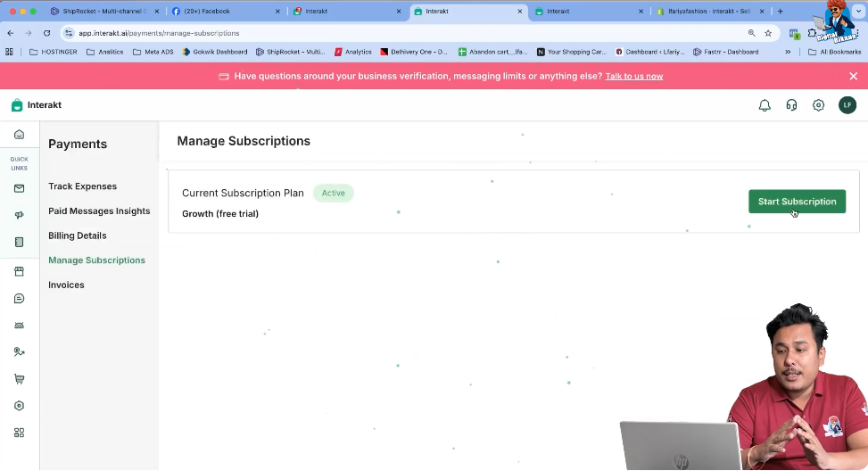This screenshot has width=868, height=471.
Task: Click the chat bubble icon in sidebar
Action: click(x=20, y=299)
